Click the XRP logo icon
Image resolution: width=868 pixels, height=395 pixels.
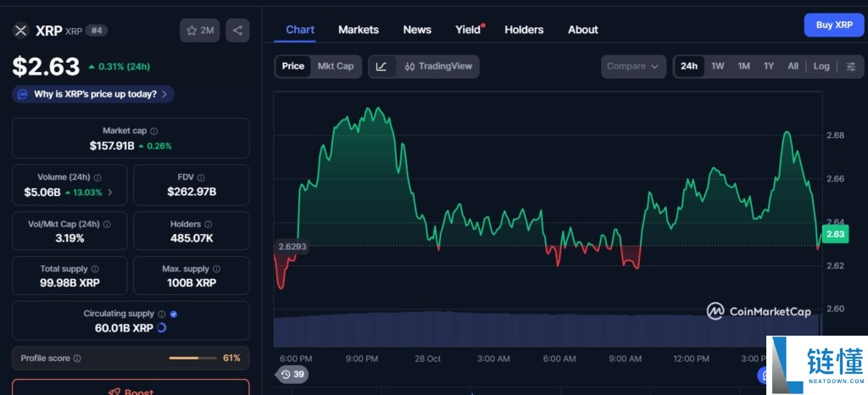tap(20, 31)
